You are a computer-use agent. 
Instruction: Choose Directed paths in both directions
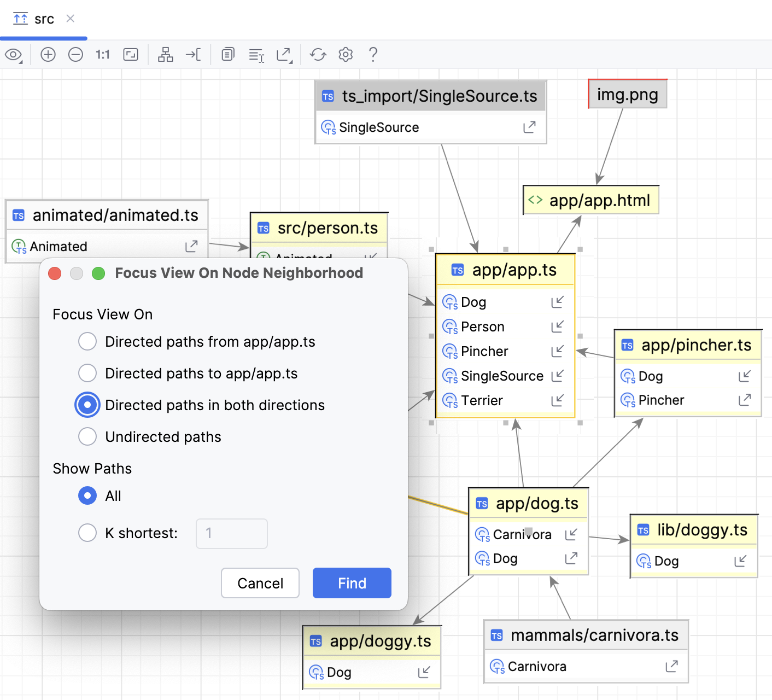[87, 405]
